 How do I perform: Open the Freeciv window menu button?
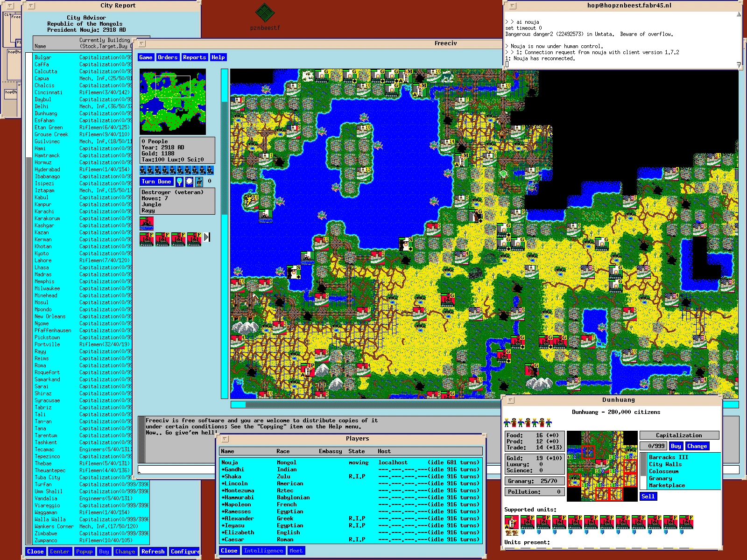coord(141,43)
